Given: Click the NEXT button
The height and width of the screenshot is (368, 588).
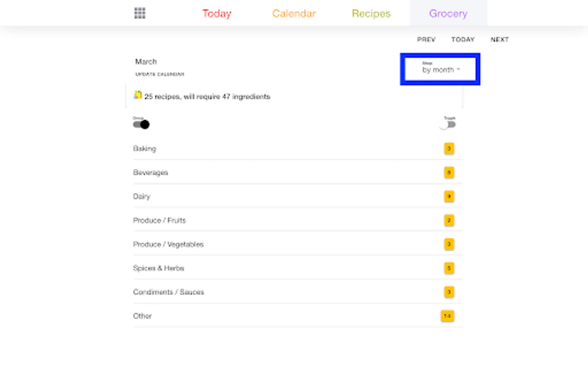Looking at the screenshot, I should pos(499,39).
